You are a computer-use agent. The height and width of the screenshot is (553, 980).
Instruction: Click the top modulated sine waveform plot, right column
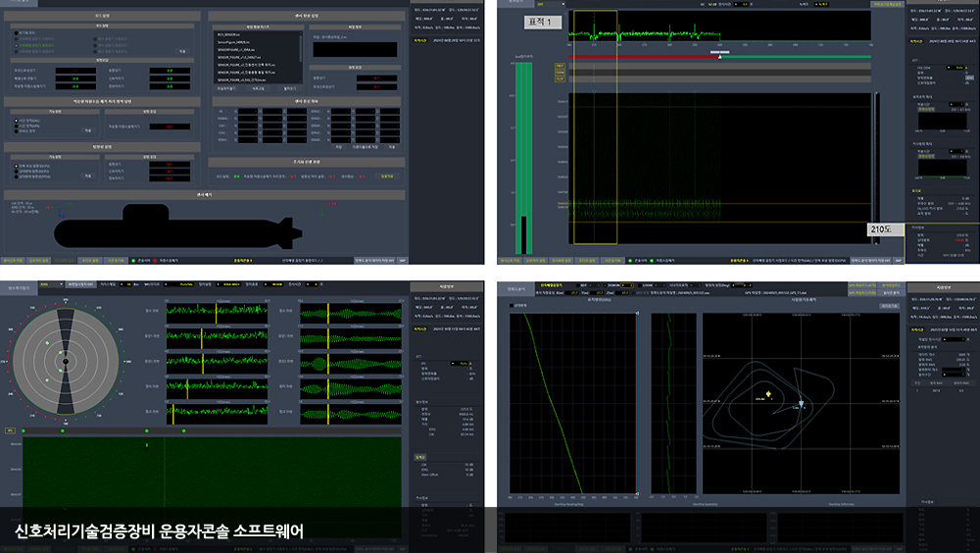(350, 314)
